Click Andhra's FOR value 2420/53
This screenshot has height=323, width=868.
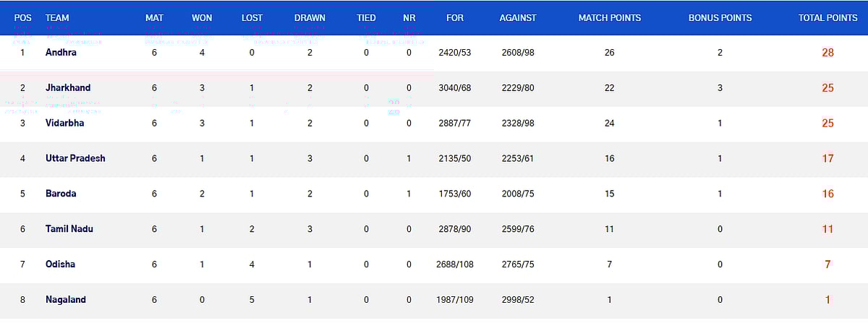pyautogui.click(x=455, y=53)
